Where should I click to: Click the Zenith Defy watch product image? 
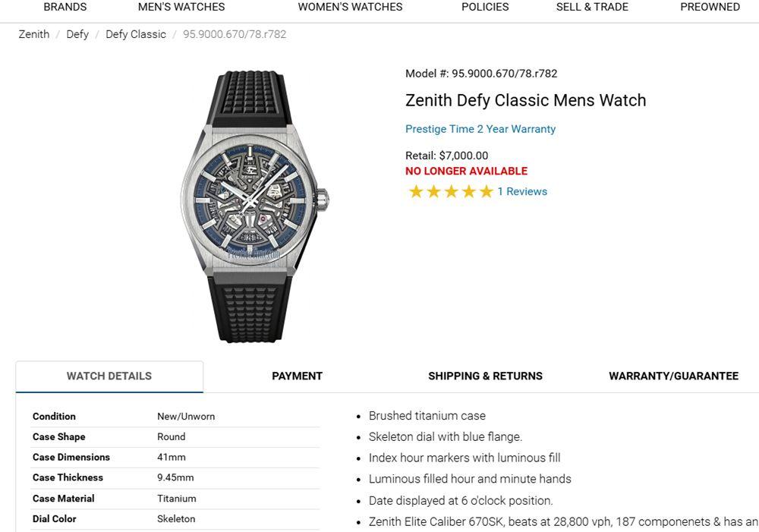coord(254,205)
